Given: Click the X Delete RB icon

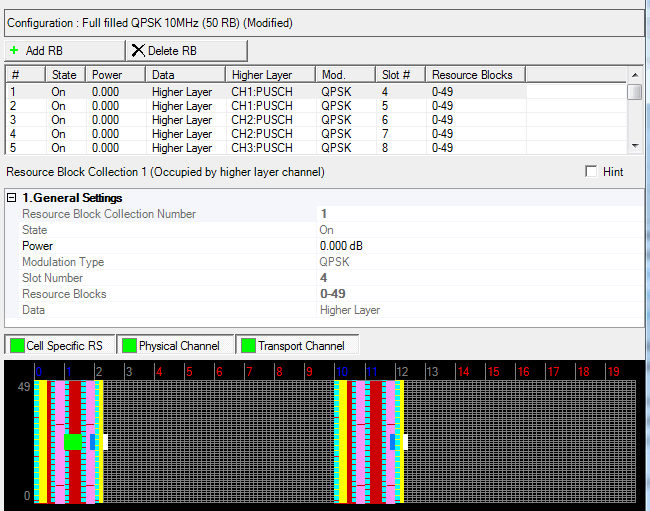Looking at the screenshot, I should point(137,50).
